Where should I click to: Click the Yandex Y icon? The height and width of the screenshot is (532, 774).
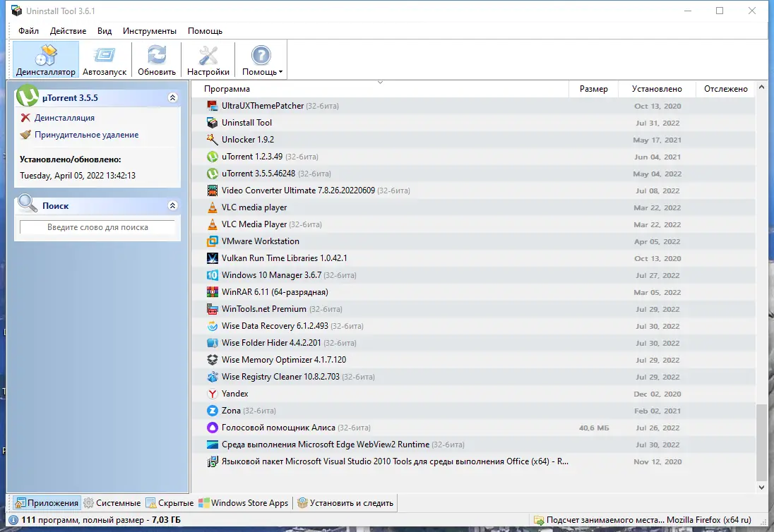(x=213, y=394)
